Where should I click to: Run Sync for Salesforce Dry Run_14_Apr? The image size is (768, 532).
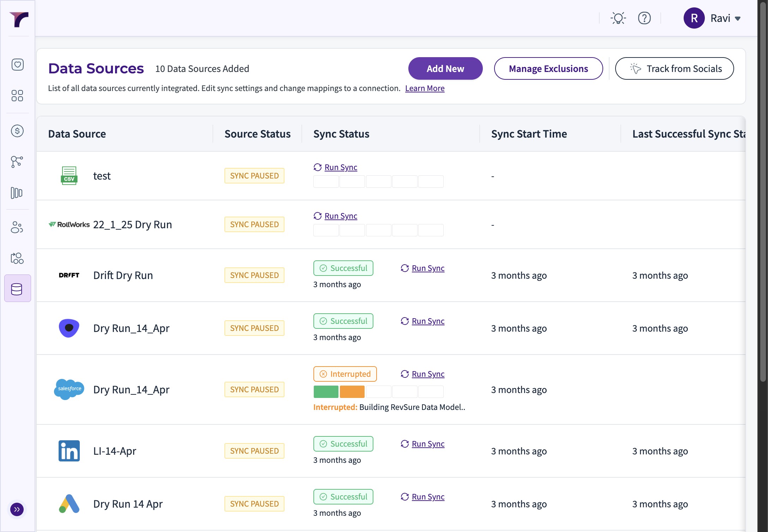click(427, 374)
